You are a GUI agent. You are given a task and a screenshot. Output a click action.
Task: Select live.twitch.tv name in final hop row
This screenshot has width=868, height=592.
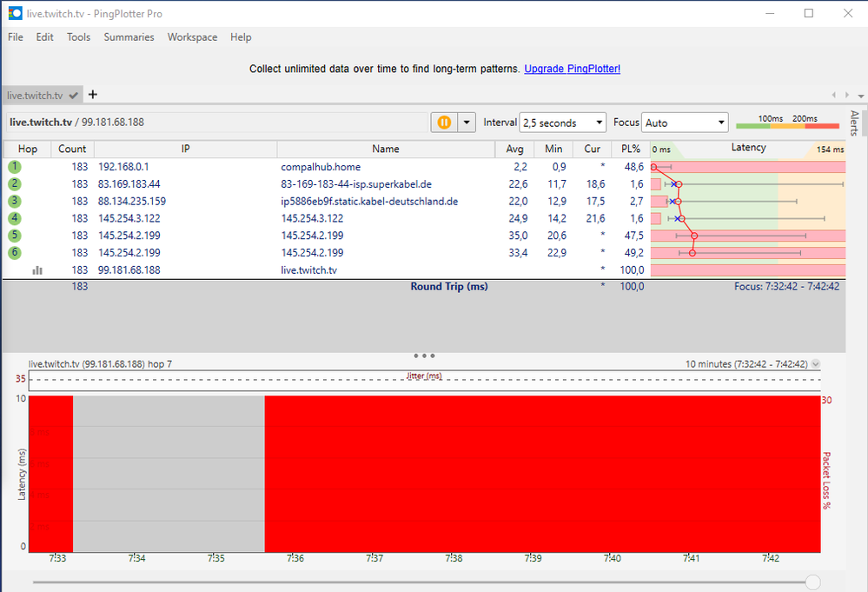point(309,270)
